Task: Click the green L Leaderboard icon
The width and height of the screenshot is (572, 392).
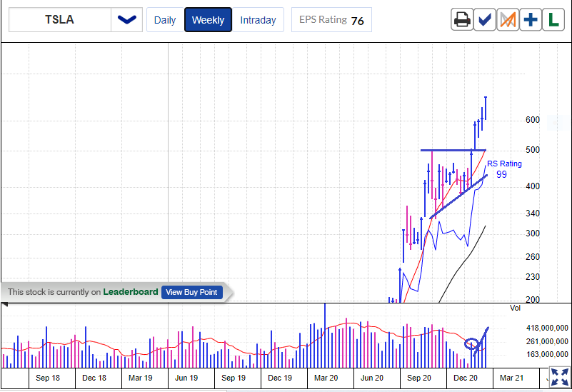Action: (x=553, y=20)
